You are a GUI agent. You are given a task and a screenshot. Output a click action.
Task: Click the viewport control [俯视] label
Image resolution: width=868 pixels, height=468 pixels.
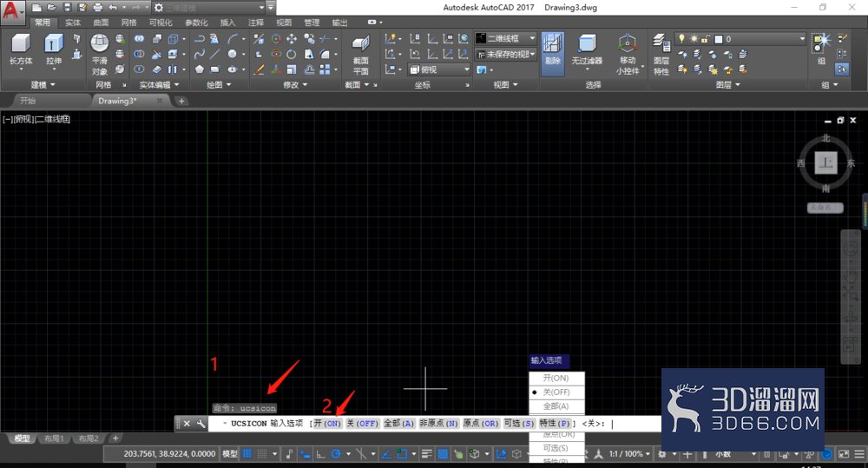23,119
